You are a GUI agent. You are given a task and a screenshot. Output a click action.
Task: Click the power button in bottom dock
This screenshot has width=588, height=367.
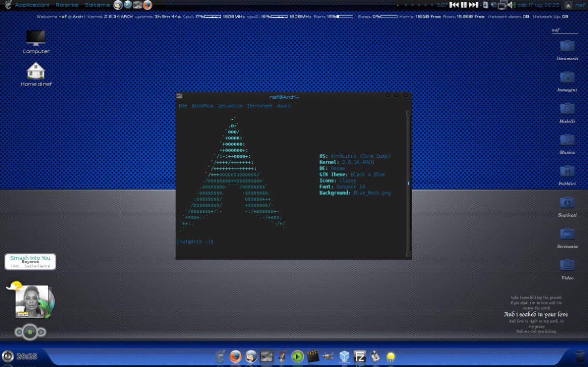click(x=8, y=356)
